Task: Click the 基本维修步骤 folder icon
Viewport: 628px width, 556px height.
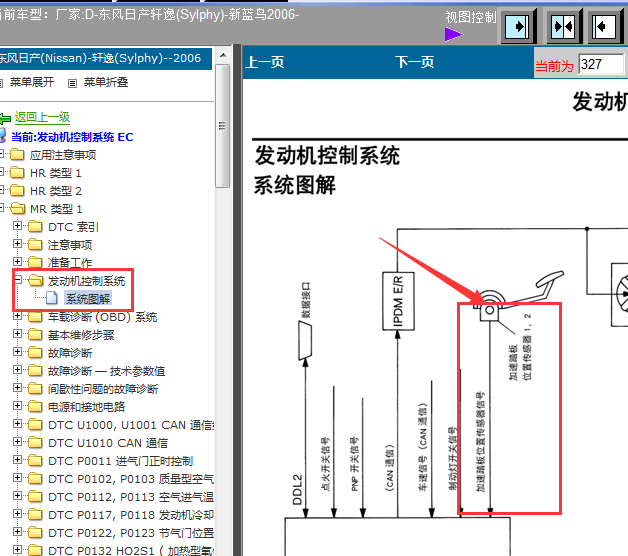Action: click(35, 334)
